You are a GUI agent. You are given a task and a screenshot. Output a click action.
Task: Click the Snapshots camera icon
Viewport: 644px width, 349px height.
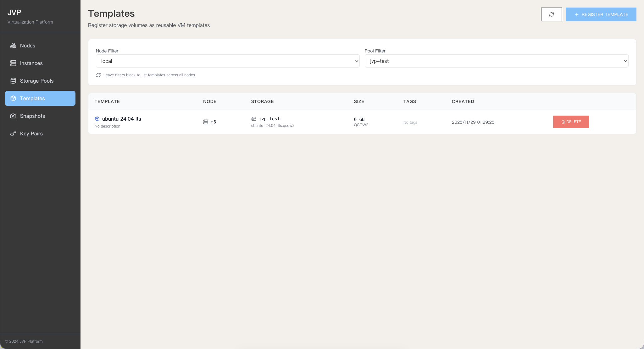pos(13,116)
